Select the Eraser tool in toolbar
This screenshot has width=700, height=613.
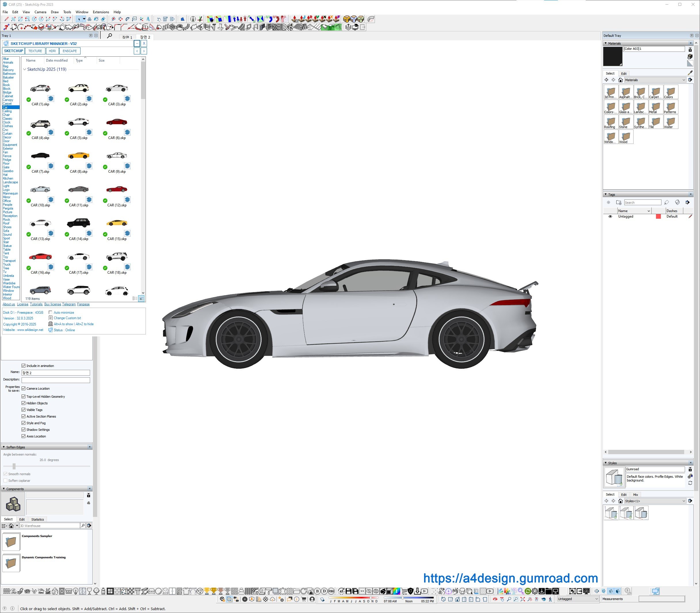[103, 19]
